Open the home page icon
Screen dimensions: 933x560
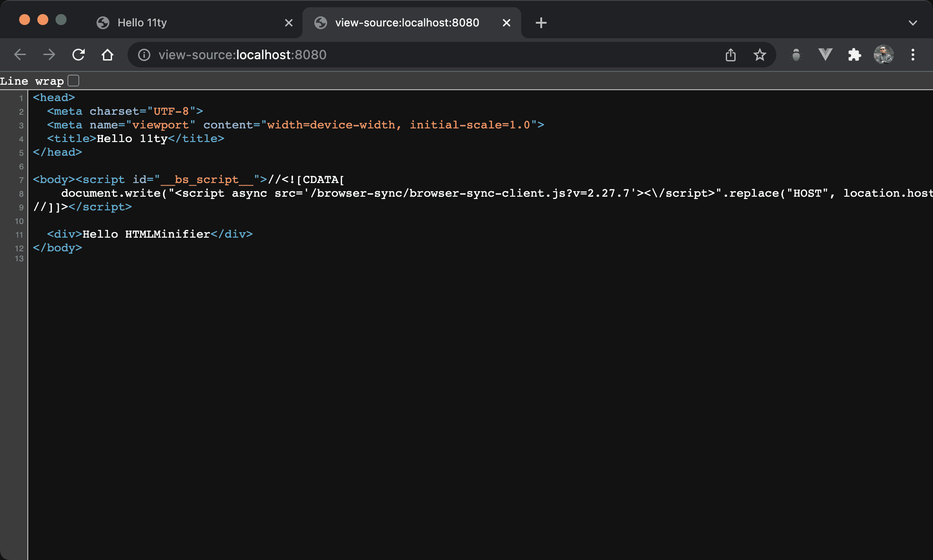pos(108,55)
